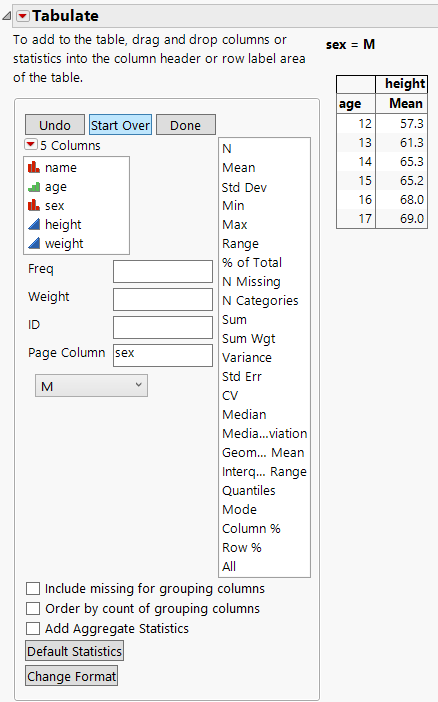Select the Variance statistic
Screen dimensions: 438x702
pyautogui.click(x=247, y=357)
